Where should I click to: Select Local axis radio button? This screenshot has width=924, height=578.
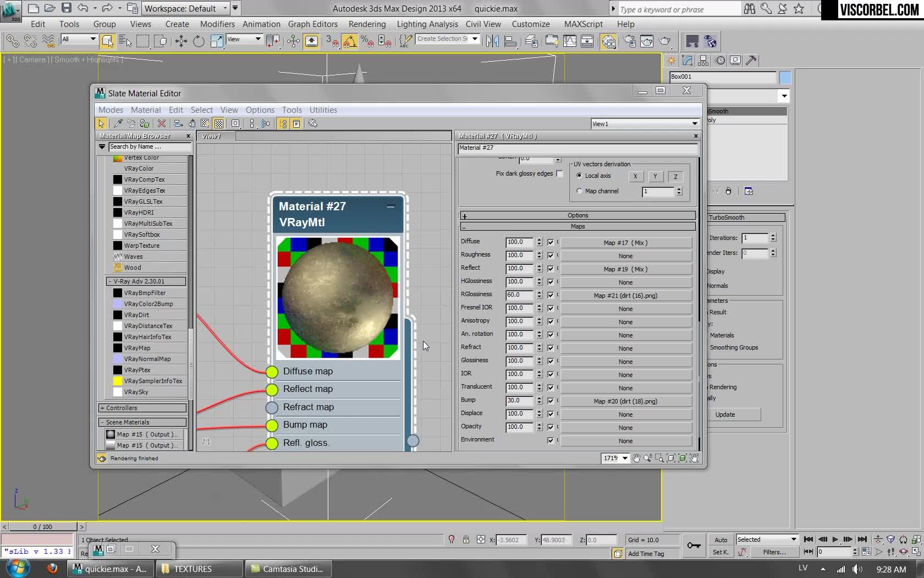tap(579, 176)
